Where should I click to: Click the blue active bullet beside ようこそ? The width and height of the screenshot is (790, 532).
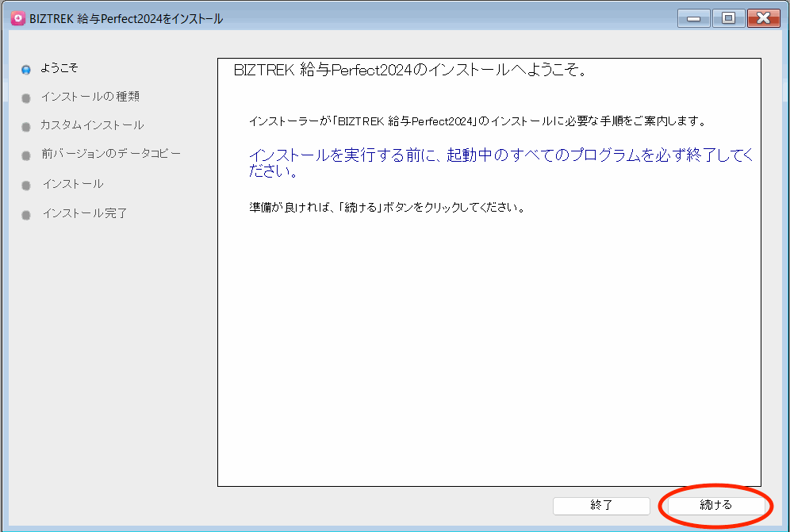coord(26,70)
